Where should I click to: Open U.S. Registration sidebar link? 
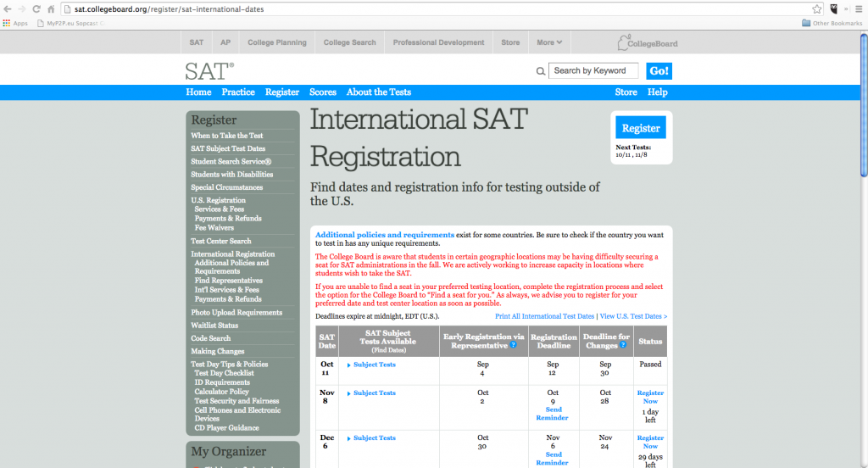click(x=218, y=200)
